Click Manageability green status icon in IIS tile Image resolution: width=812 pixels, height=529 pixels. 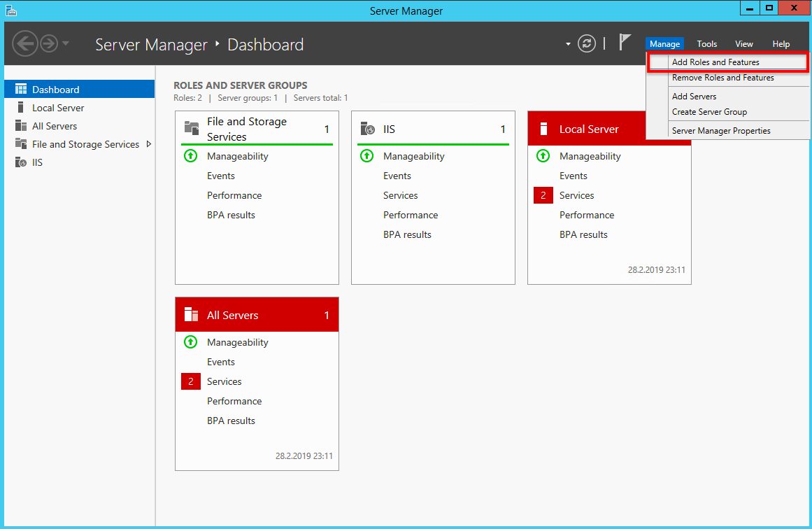(x=366, y=156)
